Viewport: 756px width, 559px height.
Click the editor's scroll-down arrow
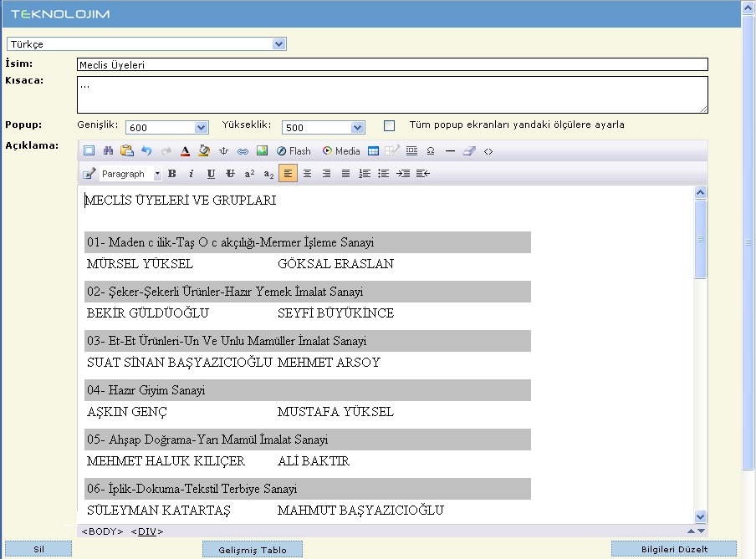701,516
